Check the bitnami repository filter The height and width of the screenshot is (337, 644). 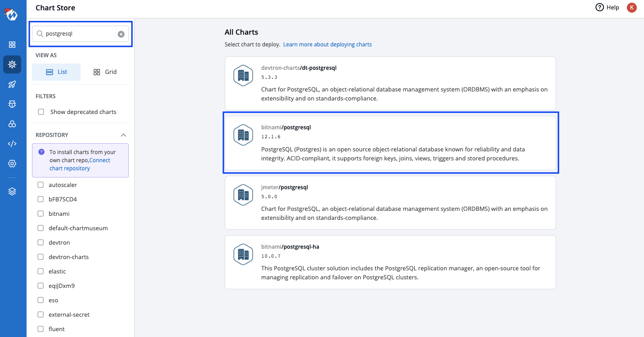41,214
